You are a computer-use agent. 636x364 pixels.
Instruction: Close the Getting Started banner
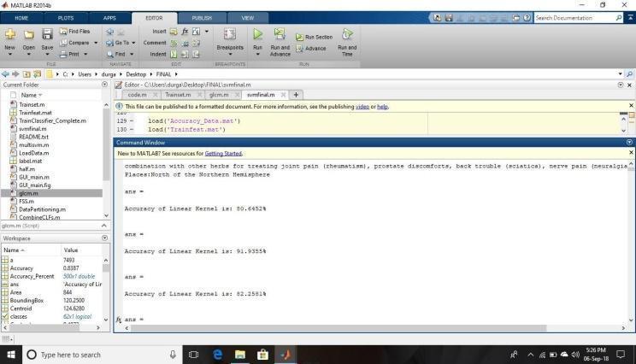click(631, 152)
